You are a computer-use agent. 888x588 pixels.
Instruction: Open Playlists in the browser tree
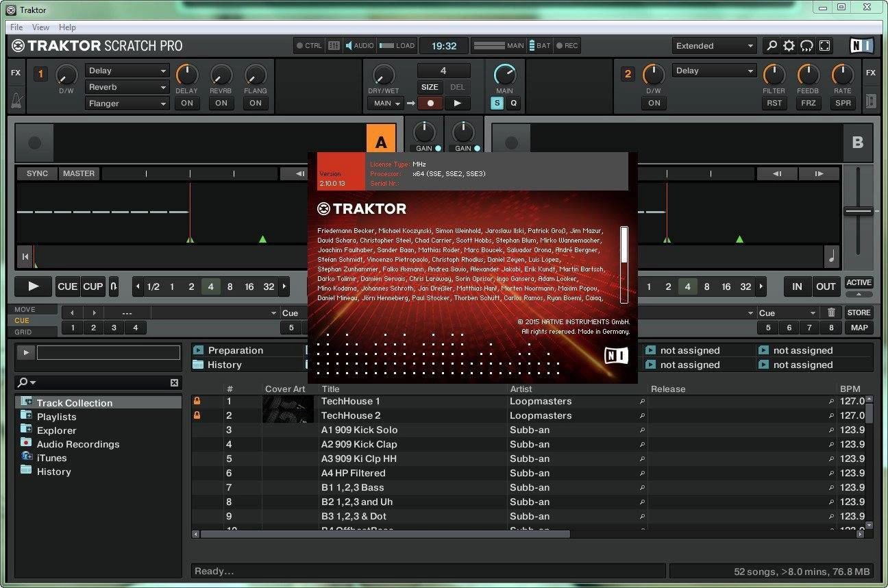click(x=56, y=417)
